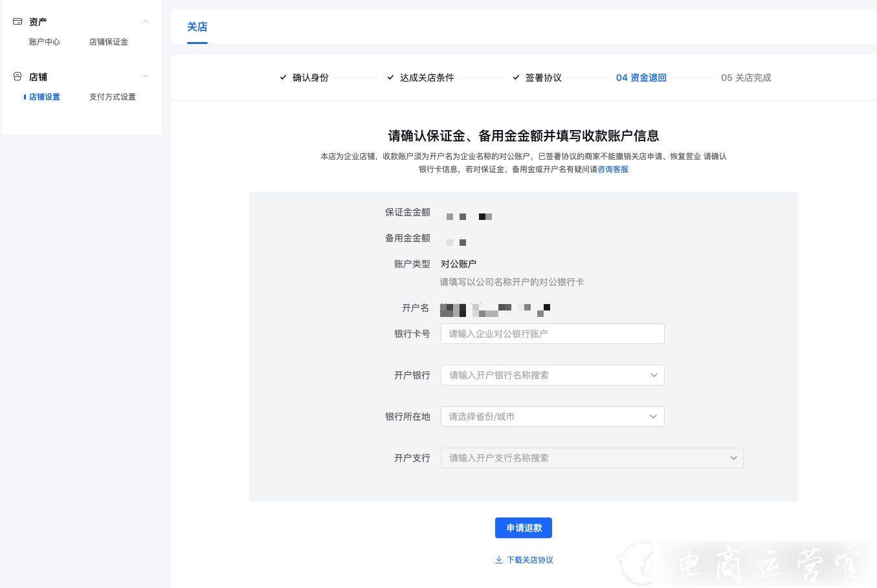The width and height of the screenshot is (877, 588).
Task: Click the 04 资金退回 step
Action: (x=641, y=78)
